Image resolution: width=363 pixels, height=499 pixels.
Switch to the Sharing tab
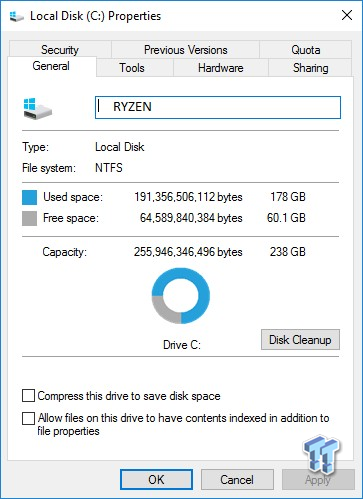pyautogui.click(x=310, y=68)
